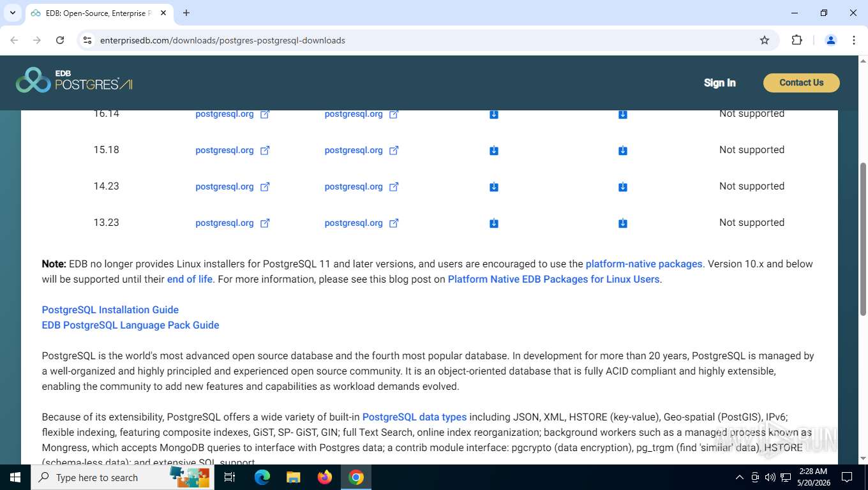Select the version number 14.23
The image size is (868, 490).
106,186
